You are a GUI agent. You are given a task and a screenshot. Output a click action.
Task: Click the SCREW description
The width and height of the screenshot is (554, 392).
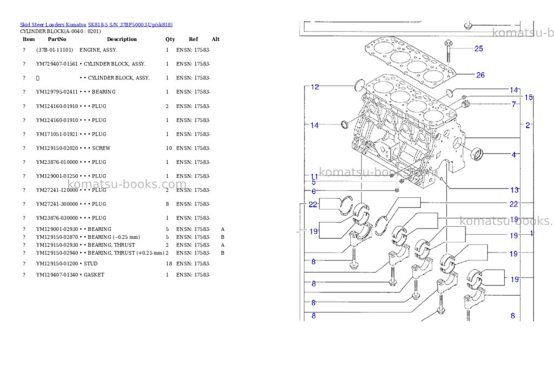click(x=101, y=148)
